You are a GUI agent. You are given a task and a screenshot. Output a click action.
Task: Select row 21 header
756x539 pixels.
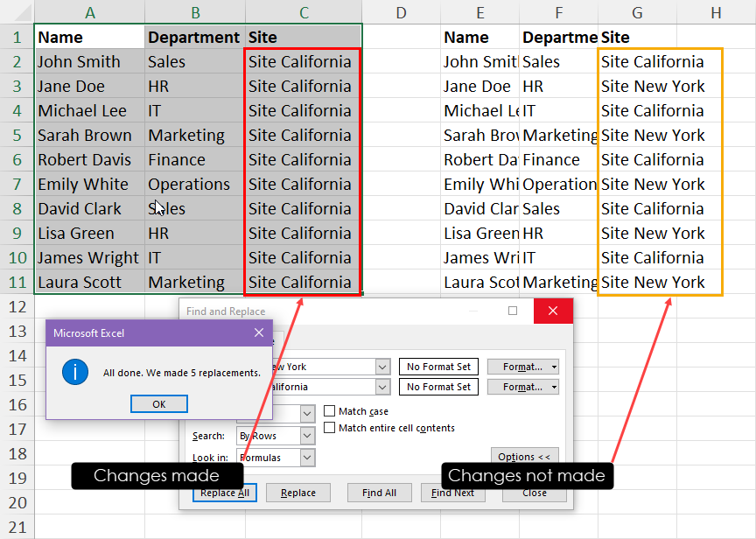(17, 527)
